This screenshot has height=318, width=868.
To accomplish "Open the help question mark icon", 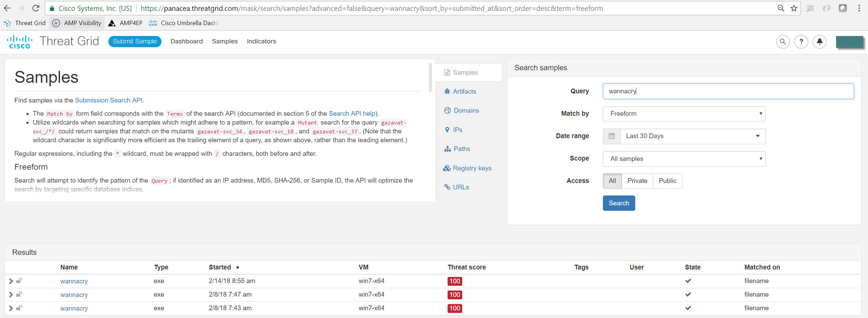I will 801,42.
